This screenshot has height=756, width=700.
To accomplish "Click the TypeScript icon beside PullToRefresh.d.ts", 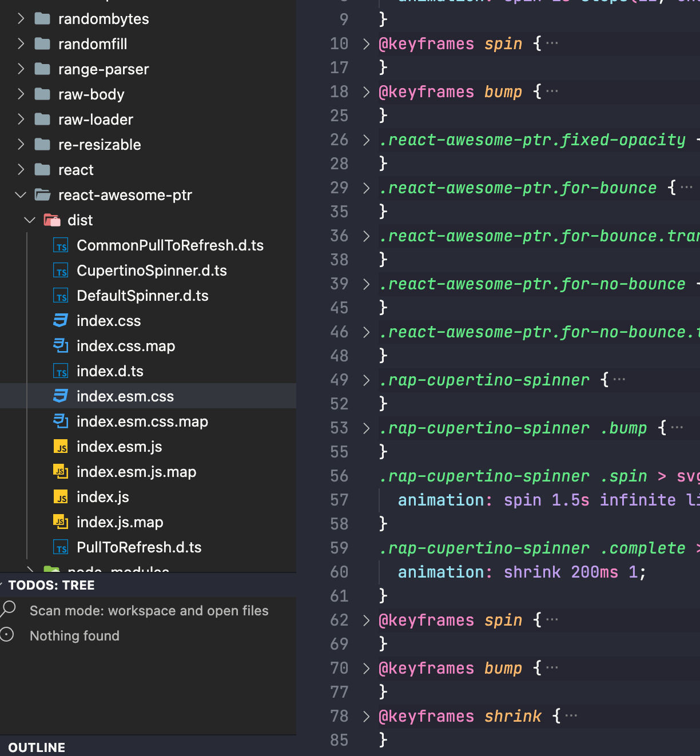I will 61,547.
